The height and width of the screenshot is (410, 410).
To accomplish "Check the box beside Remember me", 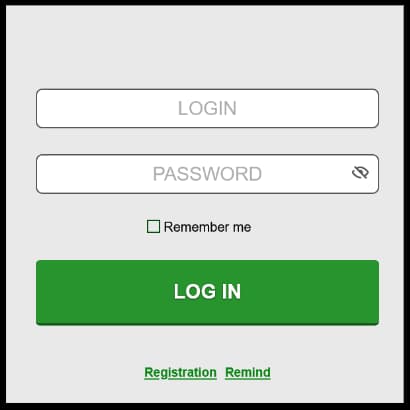I will click(153, 227).
